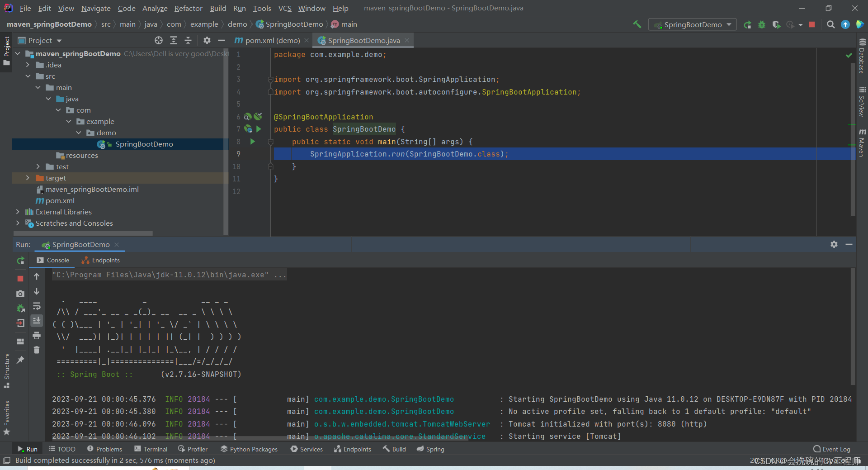Open the VCS menu
Image resolution: width=868 pixels, height=470 pixels.
coord(285,8)
